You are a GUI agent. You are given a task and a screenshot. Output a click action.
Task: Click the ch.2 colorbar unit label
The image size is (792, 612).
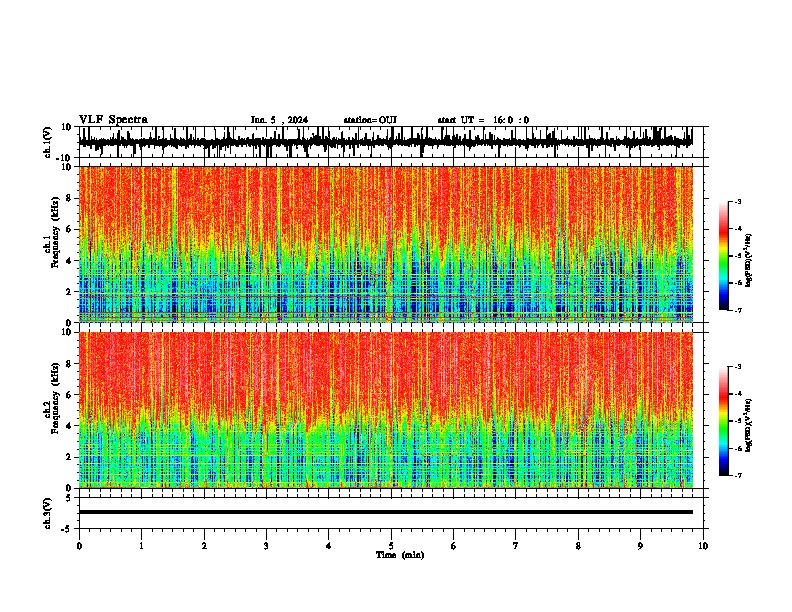coord(748,425)
